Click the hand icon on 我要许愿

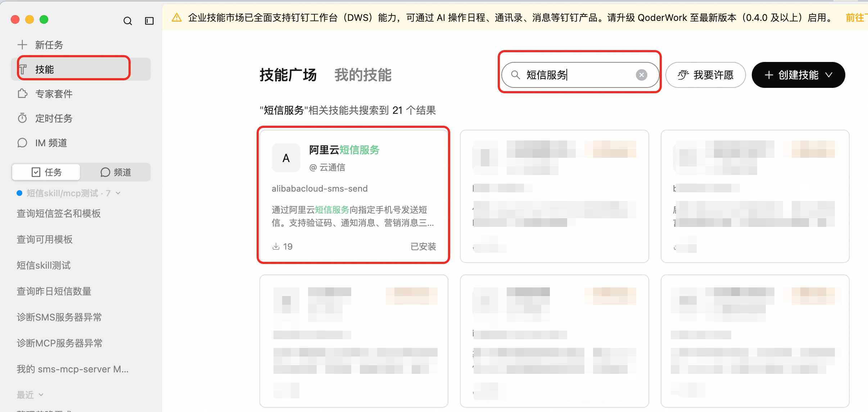[683, 75]
